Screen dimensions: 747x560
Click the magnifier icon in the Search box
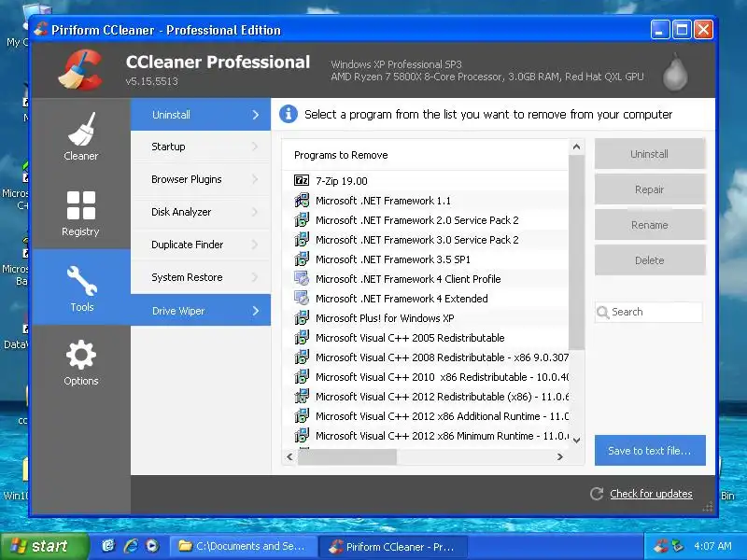point(602,313)
